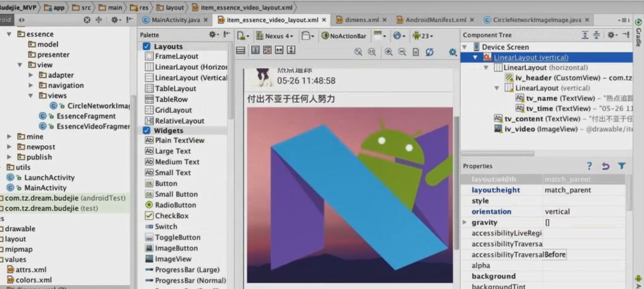This screenshot has width=644, height=289.
Task: Click the zoom to fit icon
Action: coord(358,52)
